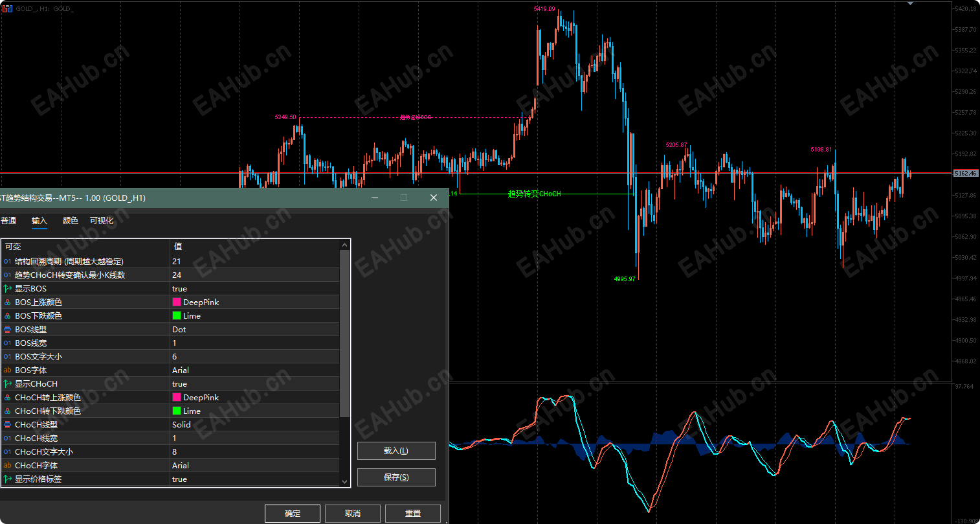Switch to the 普通 tab
Viewport: 980px width, 524px height.
(8, 221)
